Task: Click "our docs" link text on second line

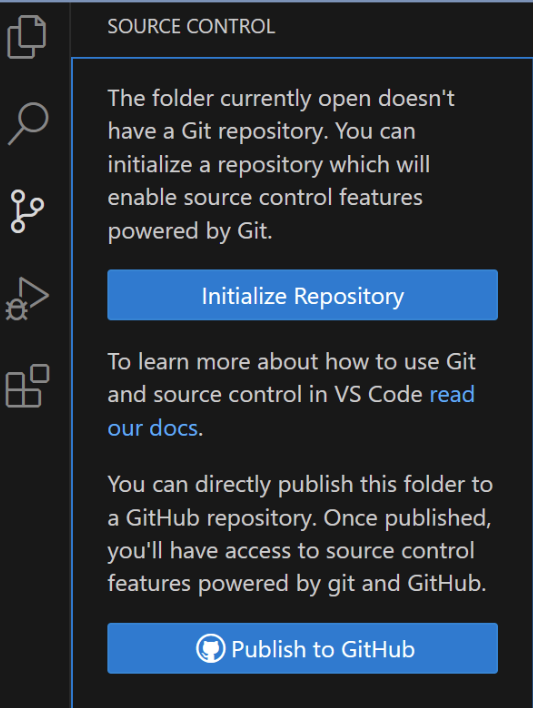Action: [153, 428]
